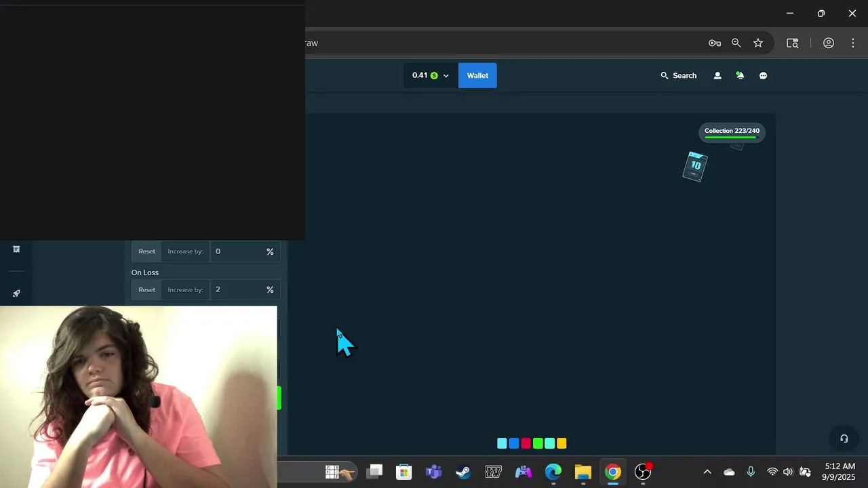Click the receipt icon in the left sidebar
This screenshot has width=868, height=488.
tap(16, 249)
